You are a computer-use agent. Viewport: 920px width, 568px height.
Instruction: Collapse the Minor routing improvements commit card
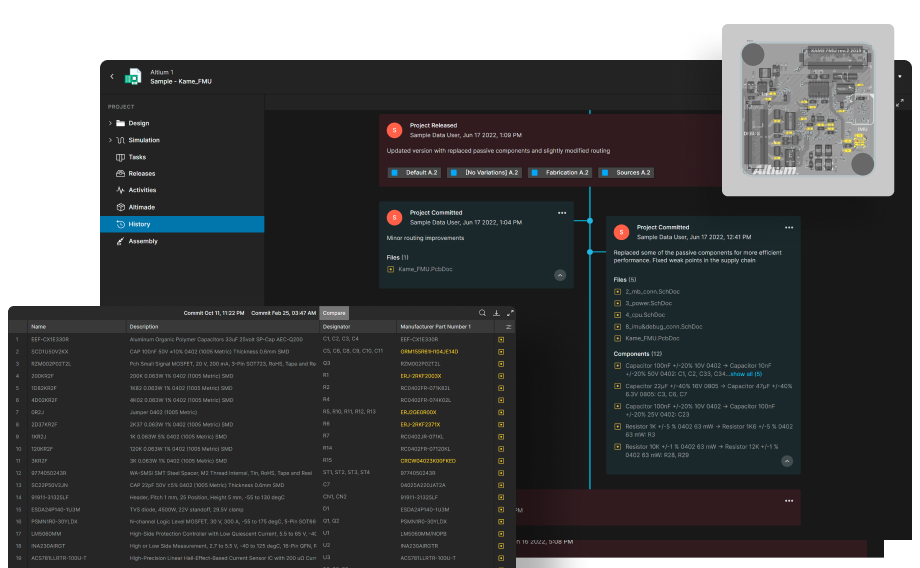click(x=560, y=275)
